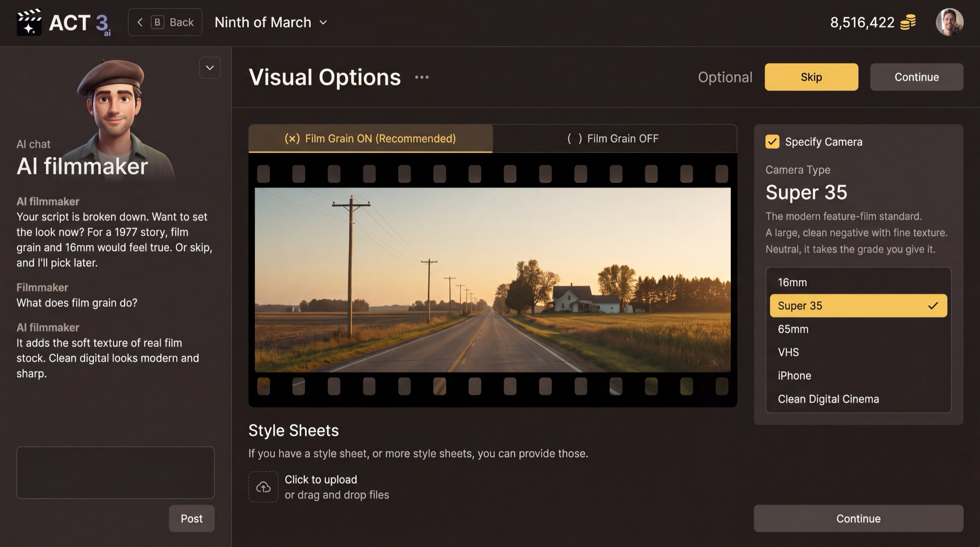
Task: Select Film Grain OFF option
Action: pos(615,138)
